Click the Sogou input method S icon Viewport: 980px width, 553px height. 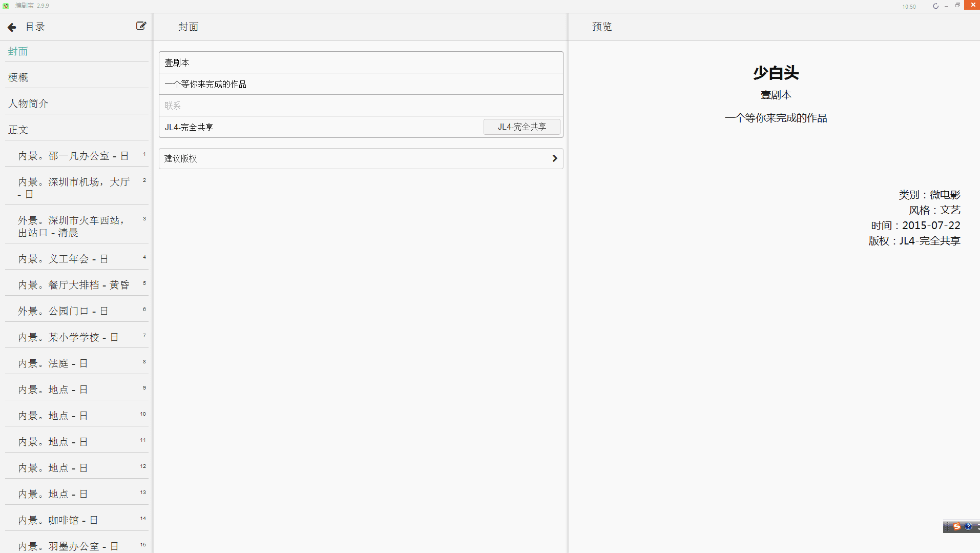(956, 526)
